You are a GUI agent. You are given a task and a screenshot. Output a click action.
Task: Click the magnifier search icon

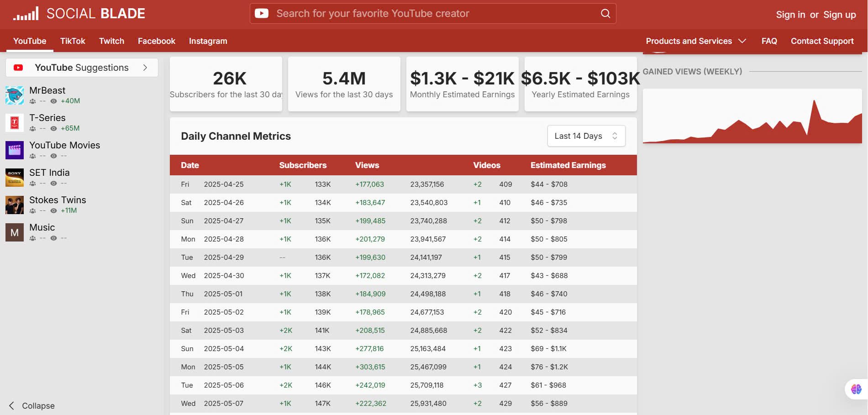tap(605, 14)
